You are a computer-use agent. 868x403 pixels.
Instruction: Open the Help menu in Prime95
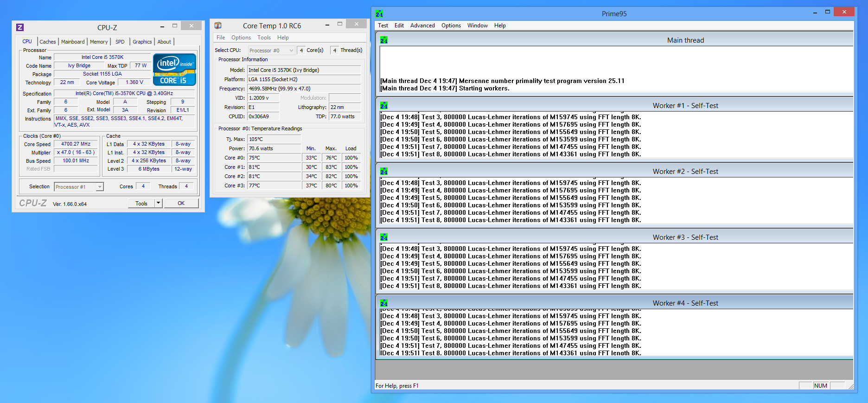(x=500, y=26)
